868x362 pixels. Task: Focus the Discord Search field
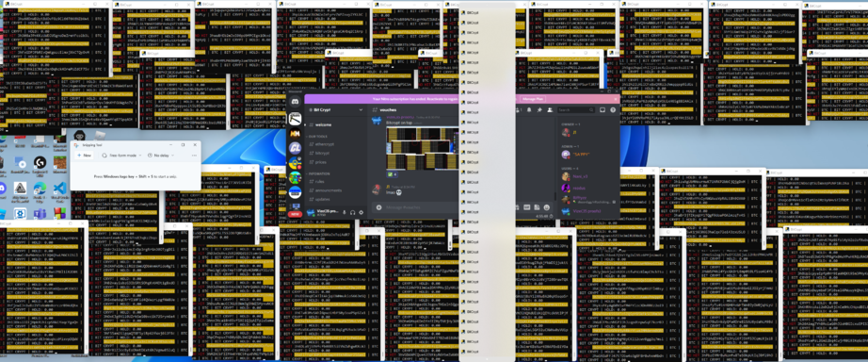tap(576, 109)
